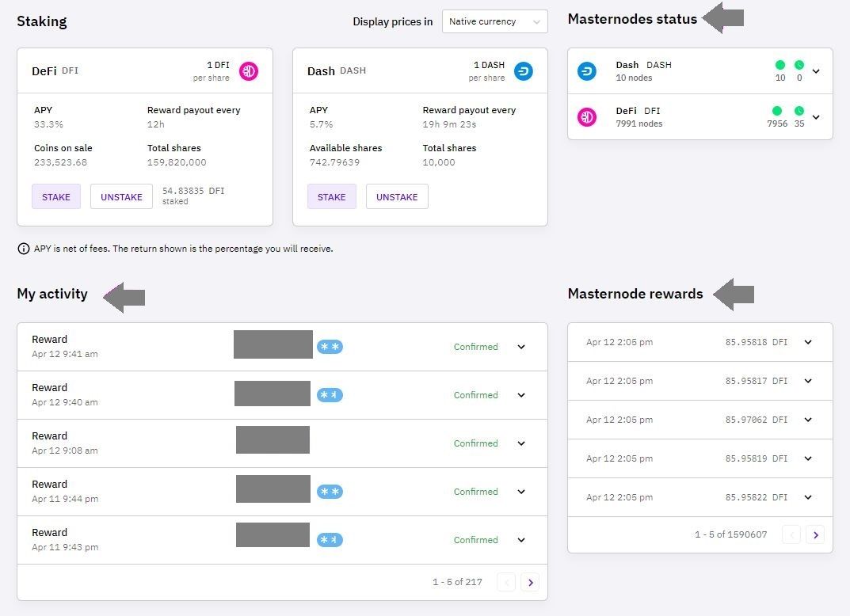
Task: Click blue badge on Apr 12 9:40 am reward
Action: pyautogui.click(x=330, y=395)
